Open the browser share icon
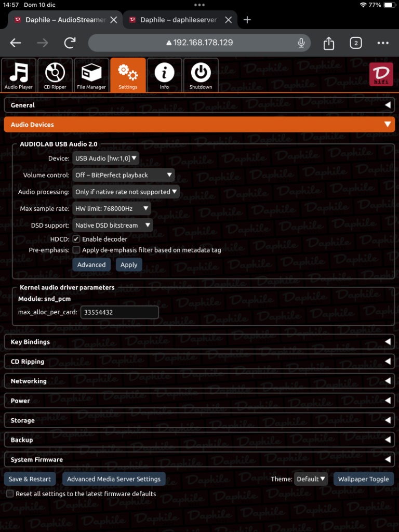 (x=329, y=43)
